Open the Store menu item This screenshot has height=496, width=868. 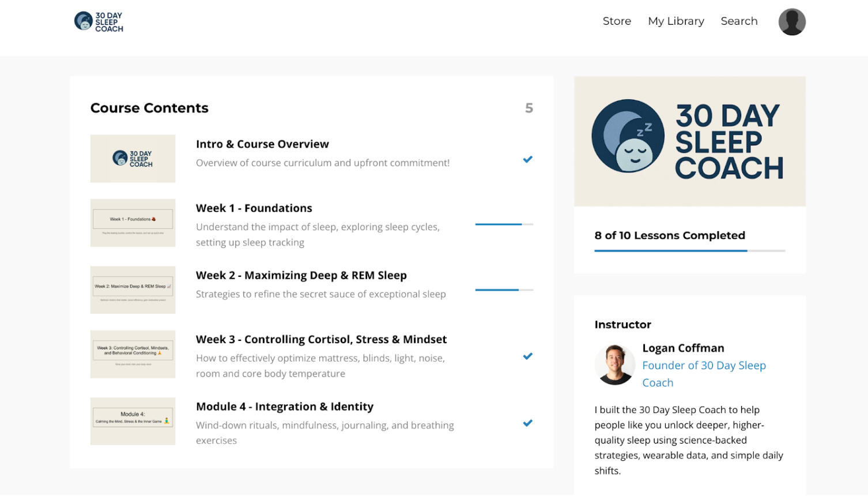coord(617,21)
